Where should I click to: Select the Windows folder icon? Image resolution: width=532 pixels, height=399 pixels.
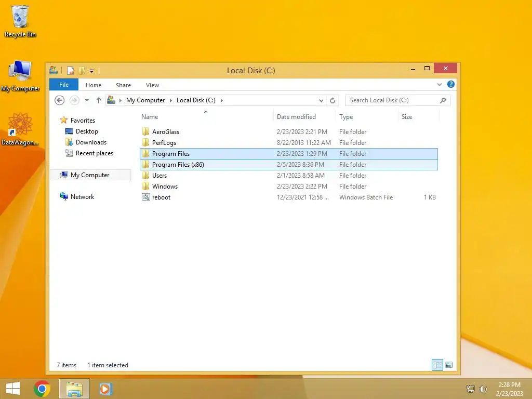(145, 187)
